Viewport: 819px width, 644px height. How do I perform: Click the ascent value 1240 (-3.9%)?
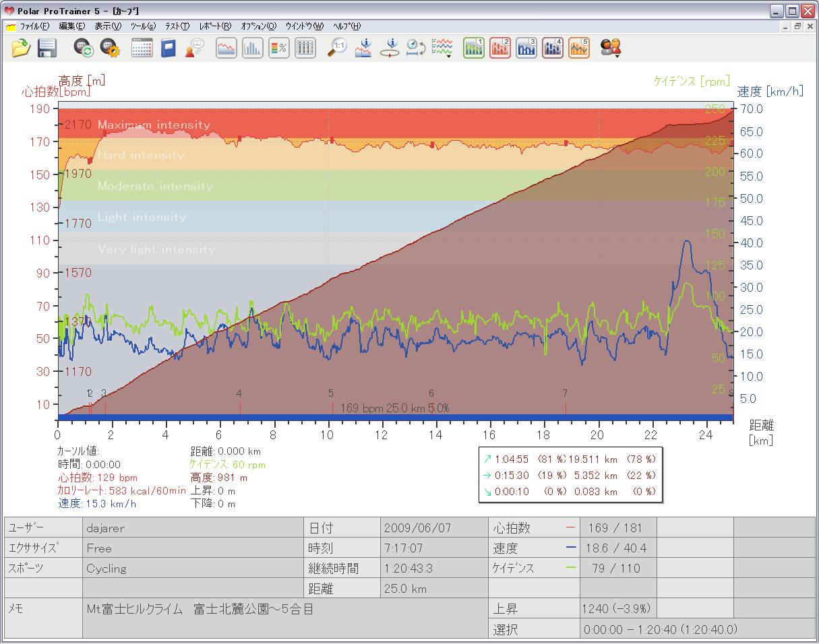click(x=618, y=608)
